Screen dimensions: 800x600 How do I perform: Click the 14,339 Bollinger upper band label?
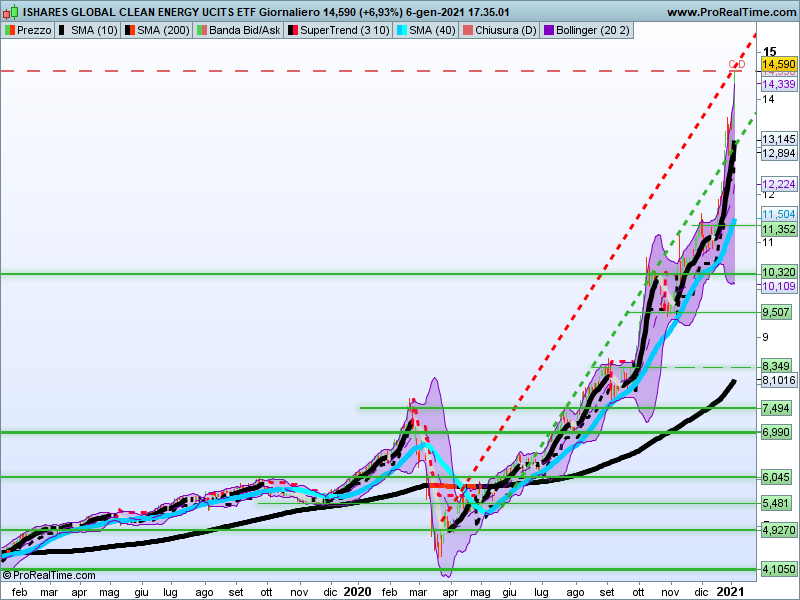click(x=779, y=84)
